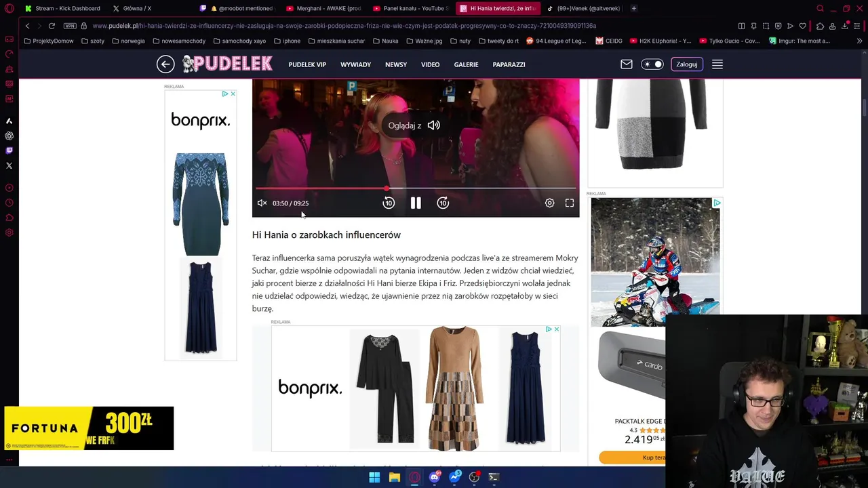Open the WYWIADY menu item

click(355, 64)
